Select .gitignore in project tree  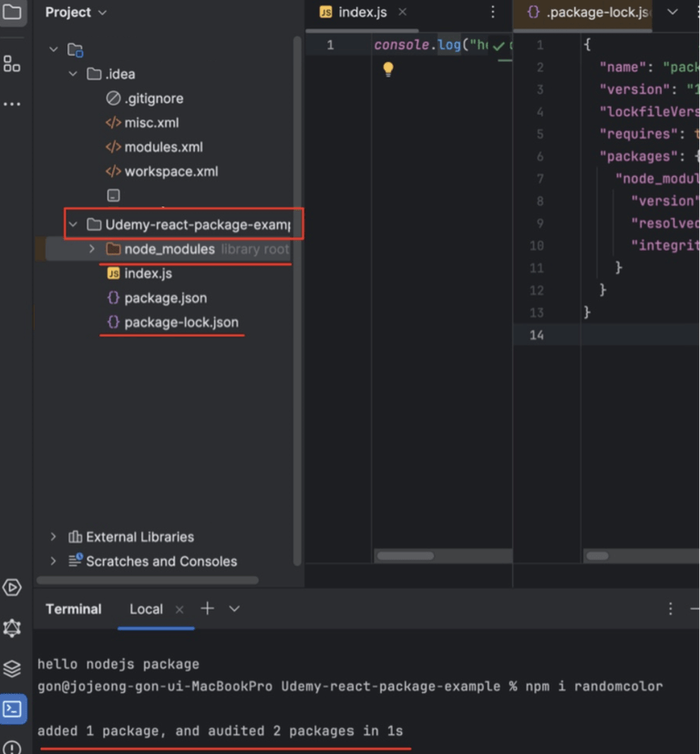(x=154, y=98)
